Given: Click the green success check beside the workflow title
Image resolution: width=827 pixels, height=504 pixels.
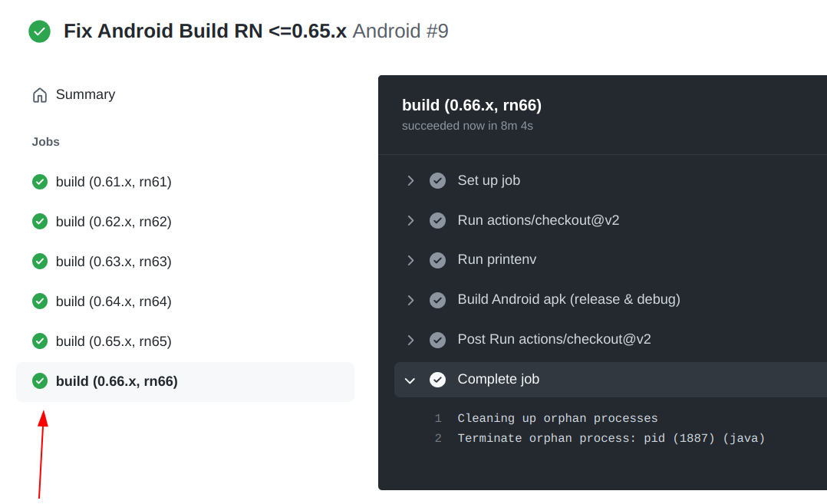Looking at the screenshot, I should pyautogui.click(x=39, y=31).
